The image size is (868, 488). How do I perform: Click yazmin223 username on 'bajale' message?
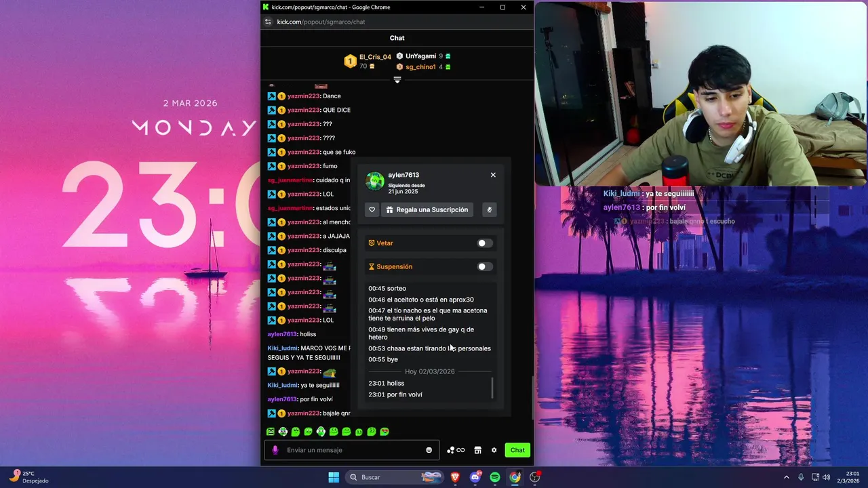point(303,413)
